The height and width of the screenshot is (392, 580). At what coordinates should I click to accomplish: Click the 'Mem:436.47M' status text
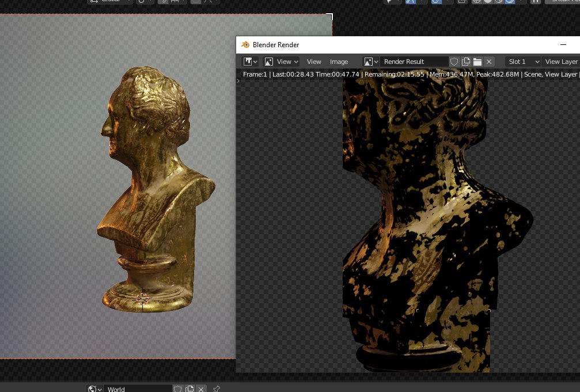(x=452, y=74)
